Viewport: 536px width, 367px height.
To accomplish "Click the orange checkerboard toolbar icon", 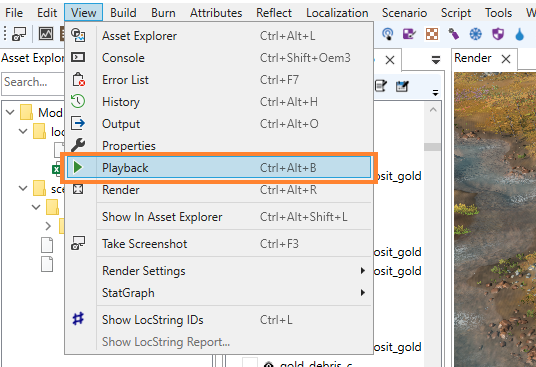I will point(432,34).
